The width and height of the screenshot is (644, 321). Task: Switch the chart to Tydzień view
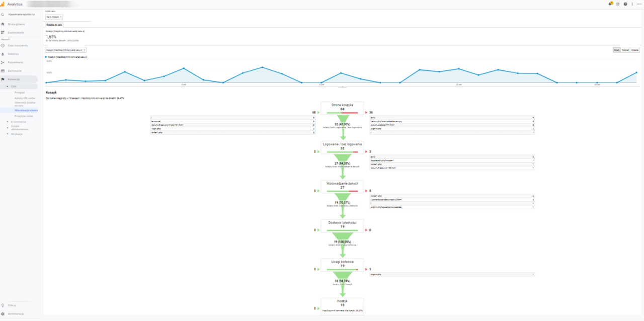click(625, 50)
